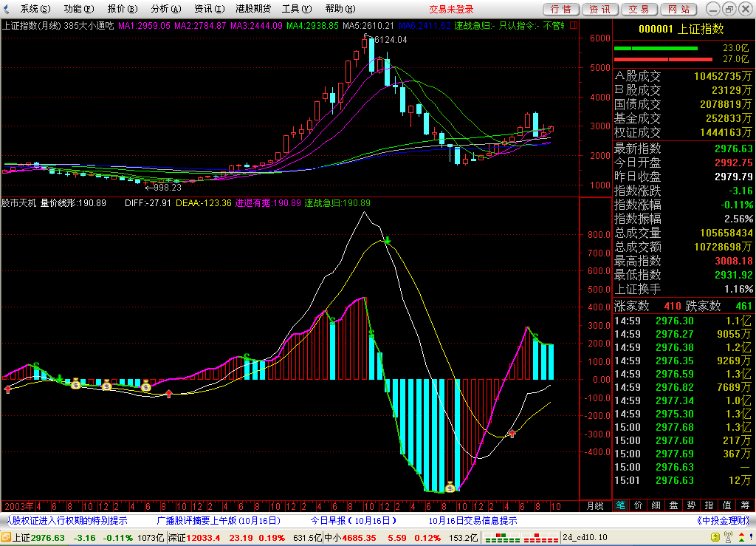Switch to the 细 tab
The height and width of the screenshot is (546, 756).
point(656,505)
